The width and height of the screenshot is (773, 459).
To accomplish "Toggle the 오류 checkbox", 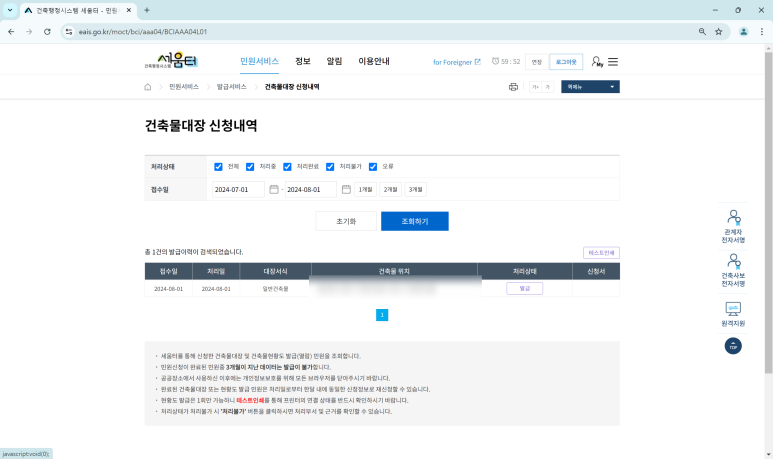I will tap(373, 167).
